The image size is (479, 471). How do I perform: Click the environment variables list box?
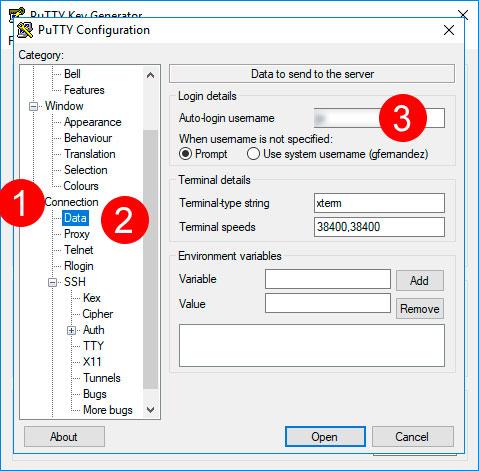pyautogui.click(x=312, y=346)
